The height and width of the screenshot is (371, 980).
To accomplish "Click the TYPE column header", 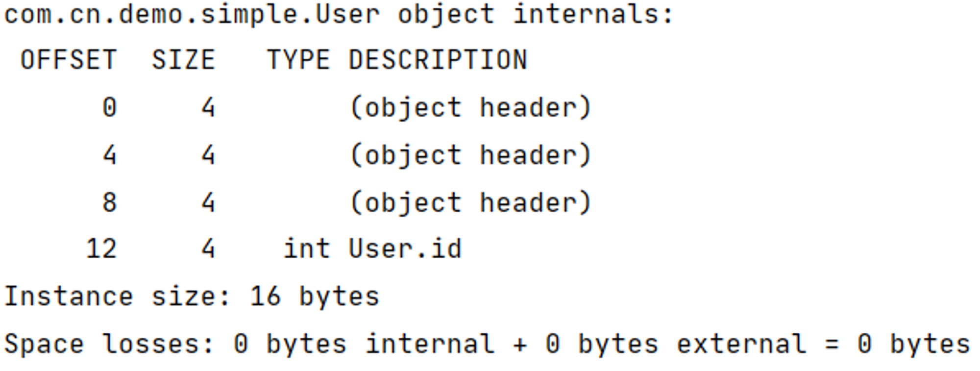I will (x=298, y=60).
